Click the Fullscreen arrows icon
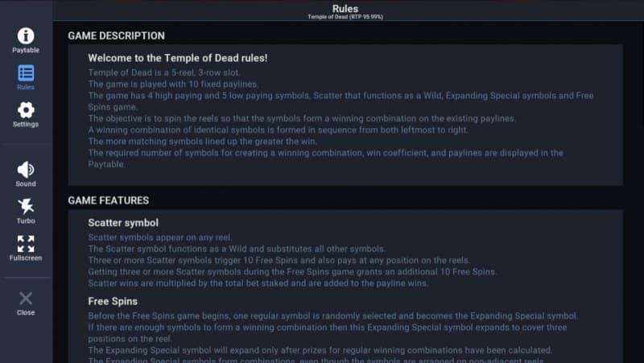The image size is (644, 363). pos(26,243)
